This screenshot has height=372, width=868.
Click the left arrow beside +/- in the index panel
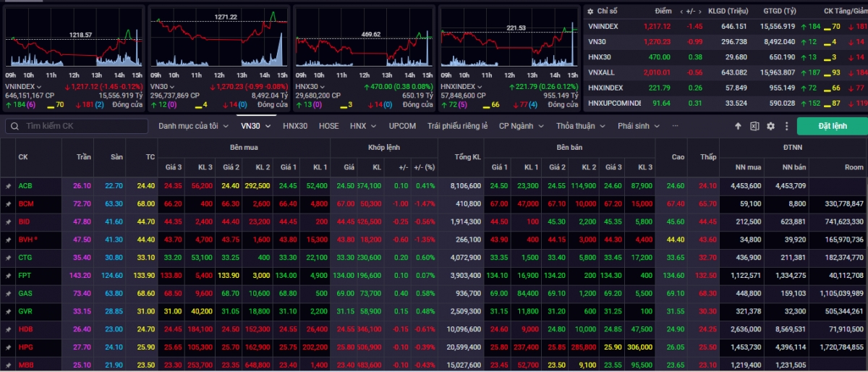point(681,11)
